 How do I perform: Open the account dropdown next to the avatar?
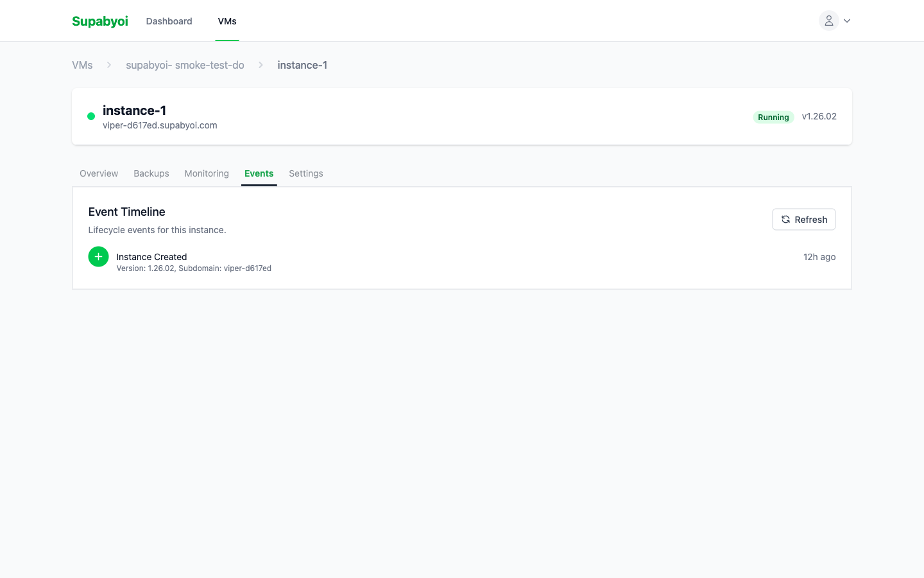coord(846,20)
